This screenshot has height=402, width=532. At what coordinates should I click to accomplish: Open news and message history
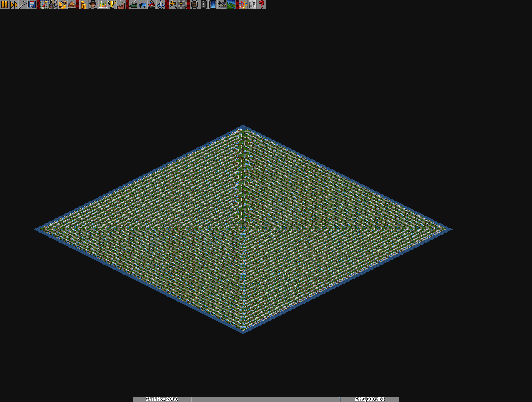pos(252,5)
